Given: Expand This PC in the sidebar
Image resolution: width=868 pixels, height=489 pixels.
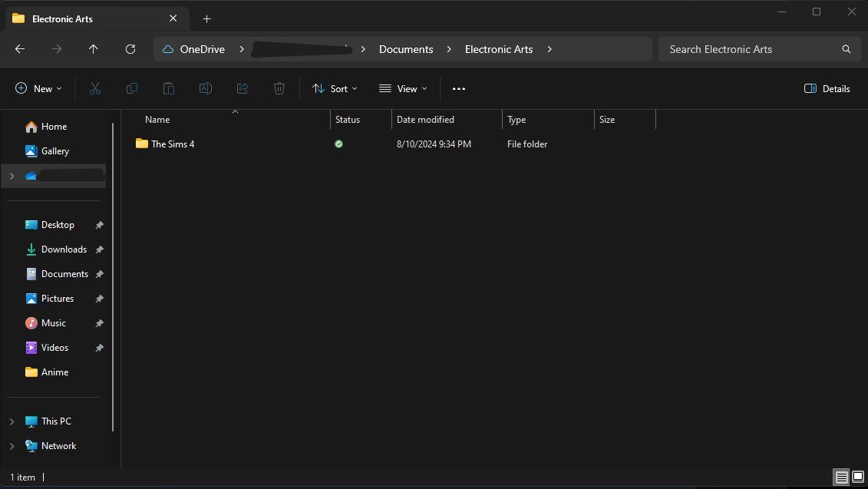Looking at the screenshot, I should pyautogui.click(x=12, y=421).
